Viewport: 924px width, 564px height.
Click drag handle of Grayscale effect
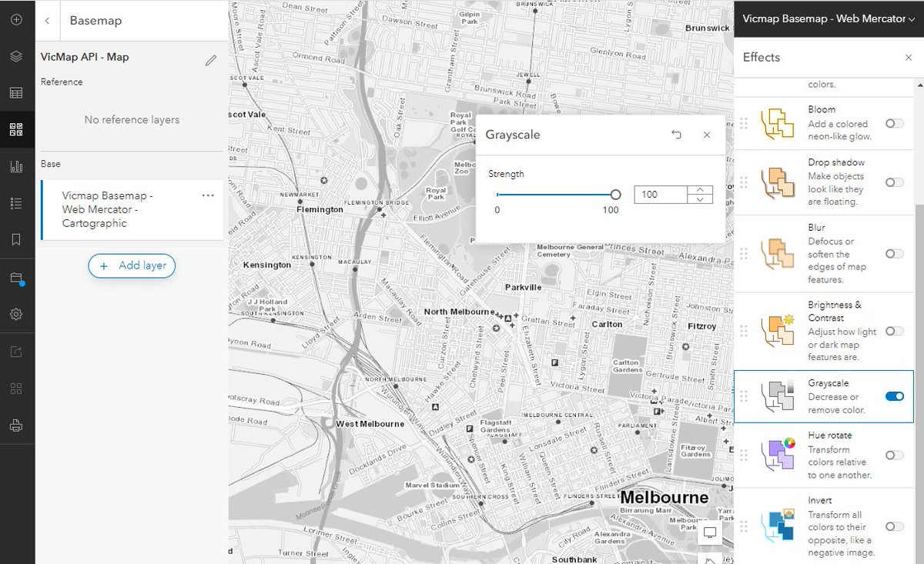point(744,396)
